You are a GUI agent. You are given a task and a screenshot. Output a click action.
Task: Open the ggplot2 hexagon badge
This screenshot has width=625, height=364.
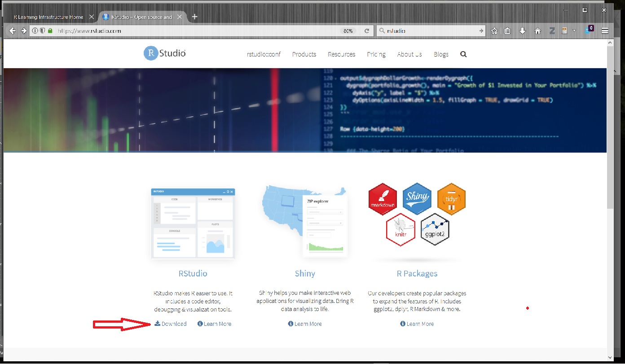[435, 229]
